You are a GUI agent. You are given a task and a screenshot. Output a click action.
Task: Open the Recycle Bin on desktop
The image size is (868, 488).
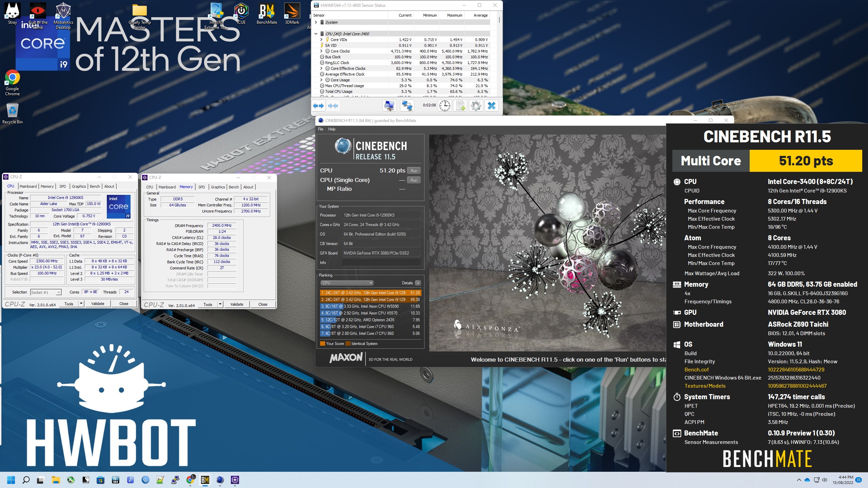tap(12, 114)
